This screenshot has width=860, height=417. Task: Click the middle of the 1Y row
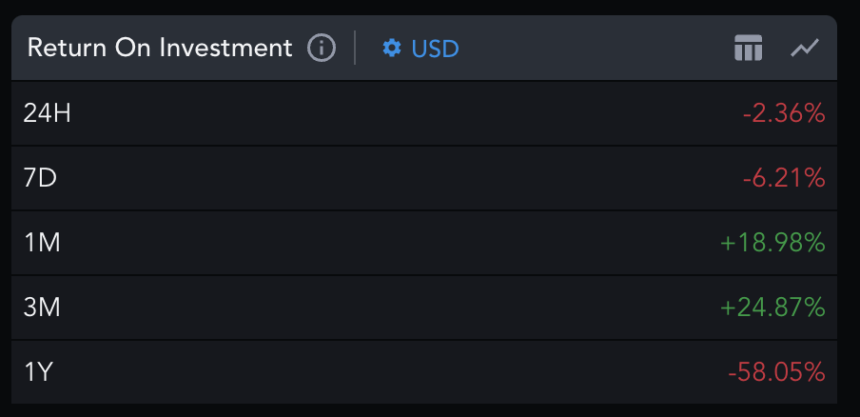pyautogui.click(x=424, y=372)
